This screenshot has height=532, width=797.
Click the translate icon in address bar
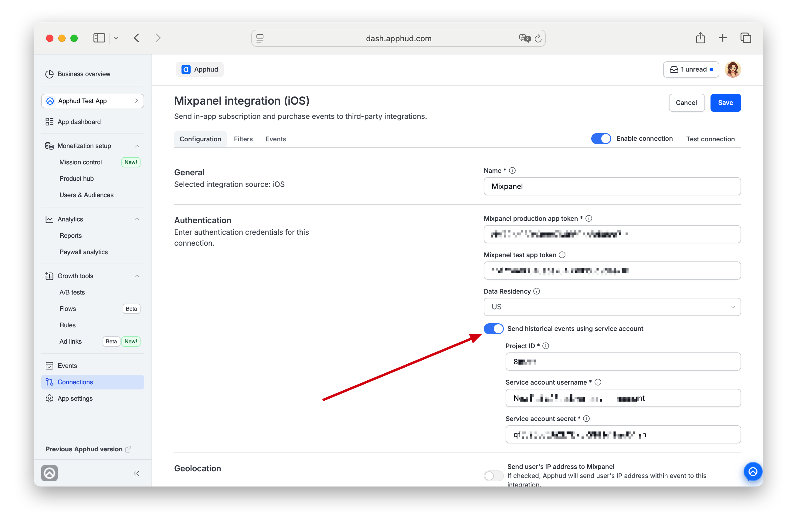524,38
